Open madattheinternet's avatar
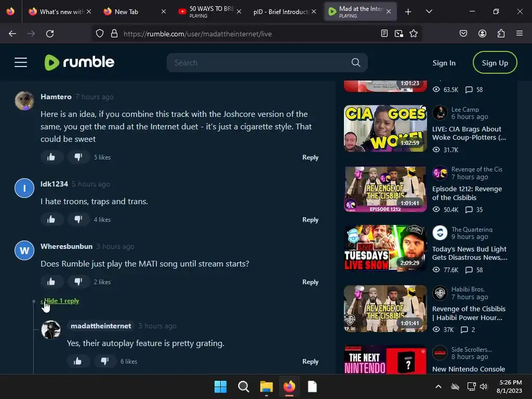 (51, 330)
